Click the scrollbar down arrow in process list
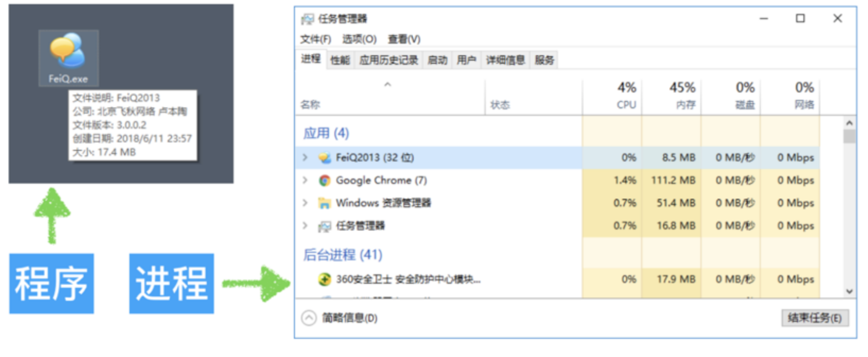Image resolution: width=868 pixels, height=357 pixels. pyautogui.click(x=849, y=291)
